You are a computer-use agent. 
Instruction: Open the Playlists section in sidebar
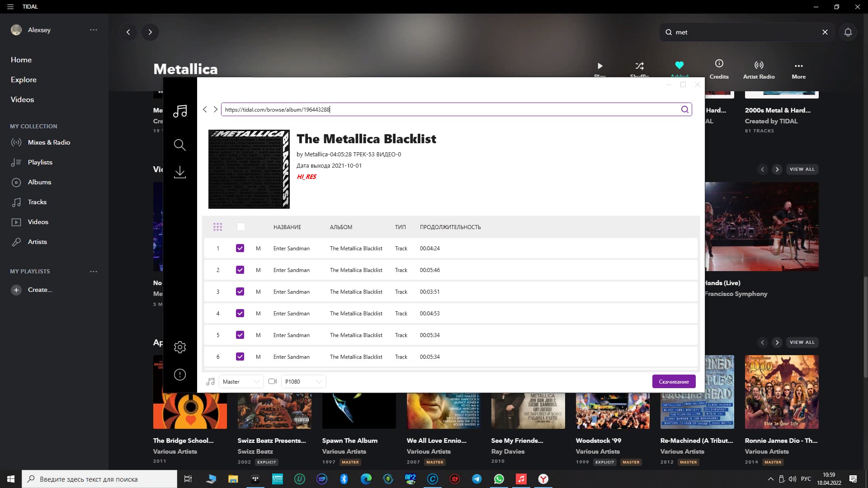tap(39, 161)
